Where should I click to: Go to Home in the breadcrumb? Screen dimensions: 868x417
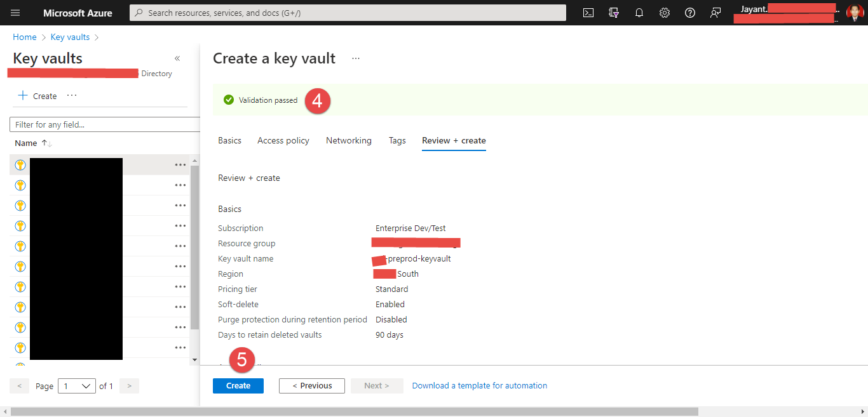[25, 37]
